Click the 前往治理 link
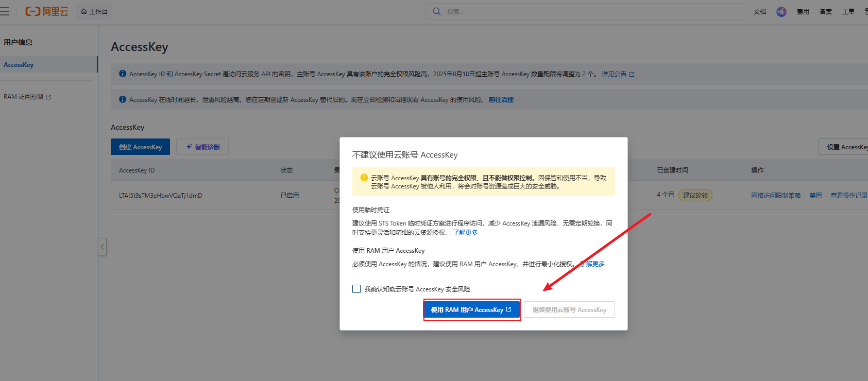868x381 pixels. [x=501, y=100]
